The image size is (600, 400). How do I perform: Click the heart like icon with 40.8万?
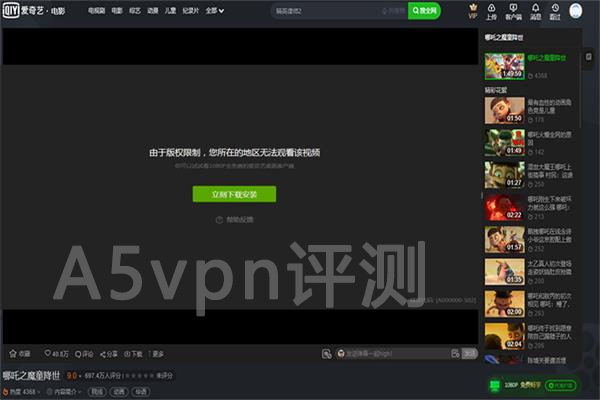pos(47,353)
